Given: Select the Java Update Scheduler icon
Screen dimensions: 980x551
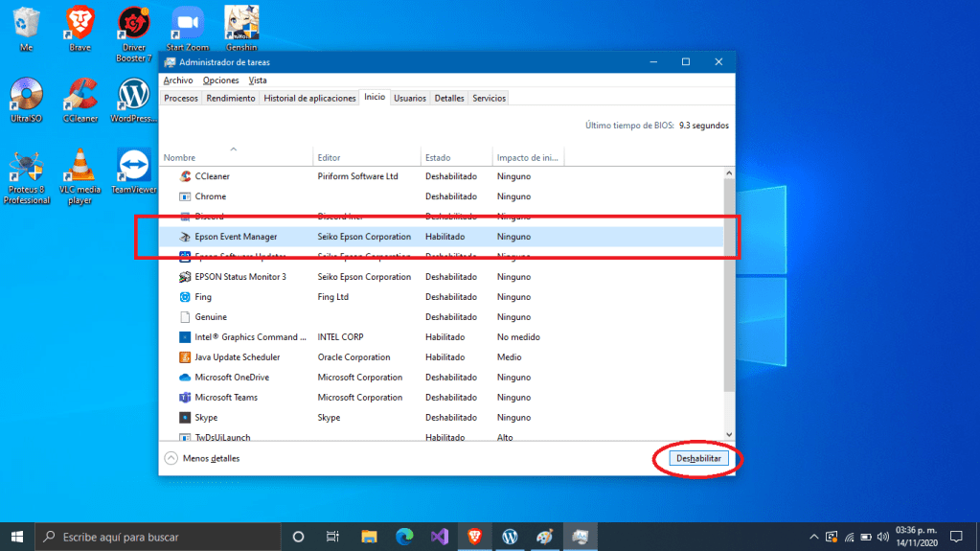Looking at the screenshot, I should coord(186,357).
